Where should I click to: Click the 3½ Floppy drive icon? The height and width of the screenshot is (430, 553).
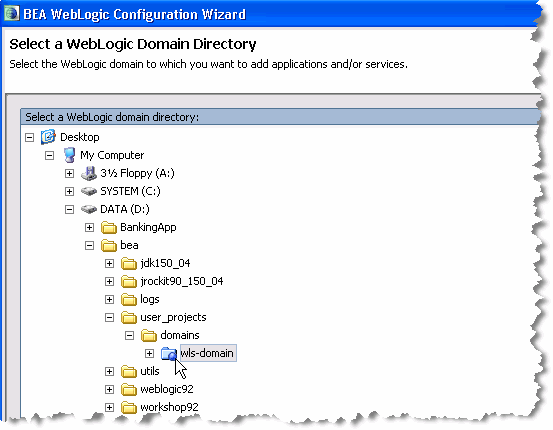point(89,173)
